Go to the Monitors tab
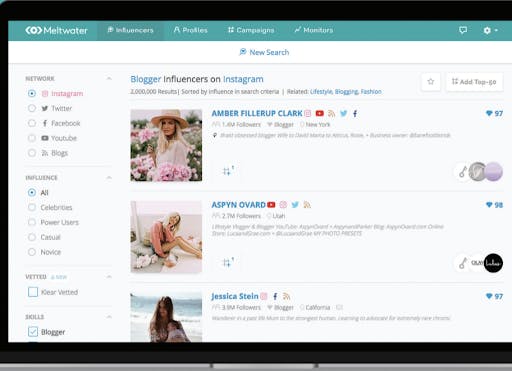The height and width of the screenshot is (371, 512). 314,30
